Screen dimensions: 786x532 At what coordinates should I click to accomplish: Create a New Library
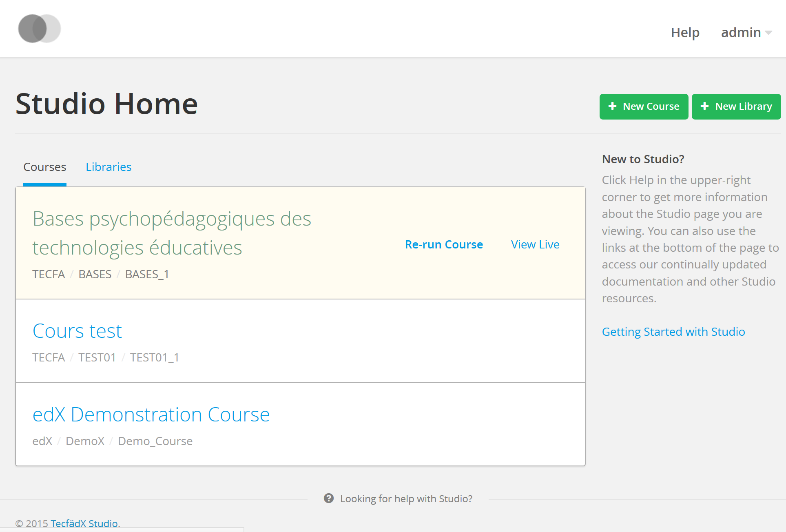click(x=736, y=106)
